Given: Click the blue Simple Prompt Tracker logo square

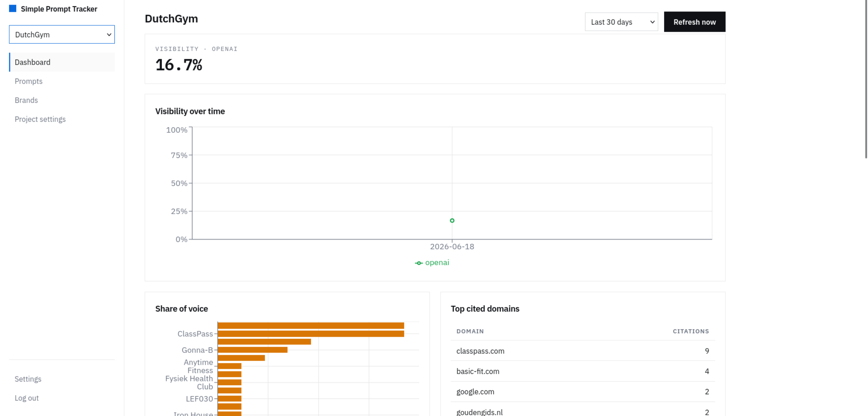Looking at the screenshot, I should click(12, 8).
